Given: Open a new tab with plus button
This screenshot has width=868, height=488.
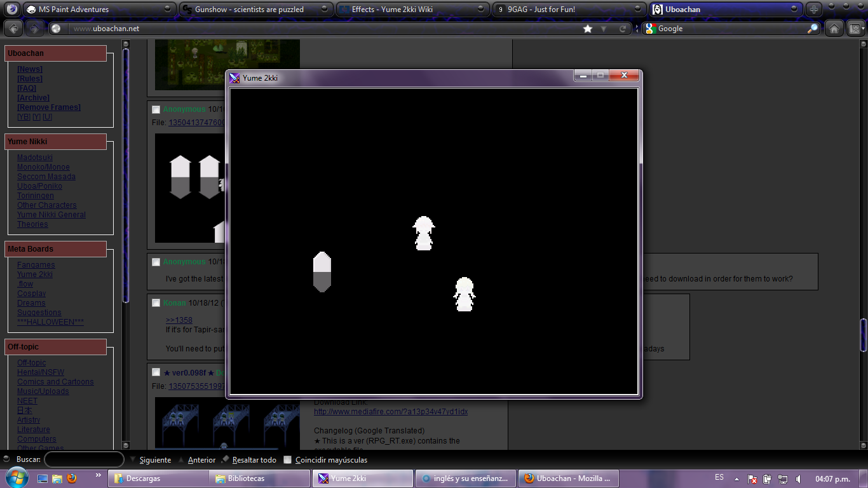Looking at the screenshot, I should coord(814,10).
